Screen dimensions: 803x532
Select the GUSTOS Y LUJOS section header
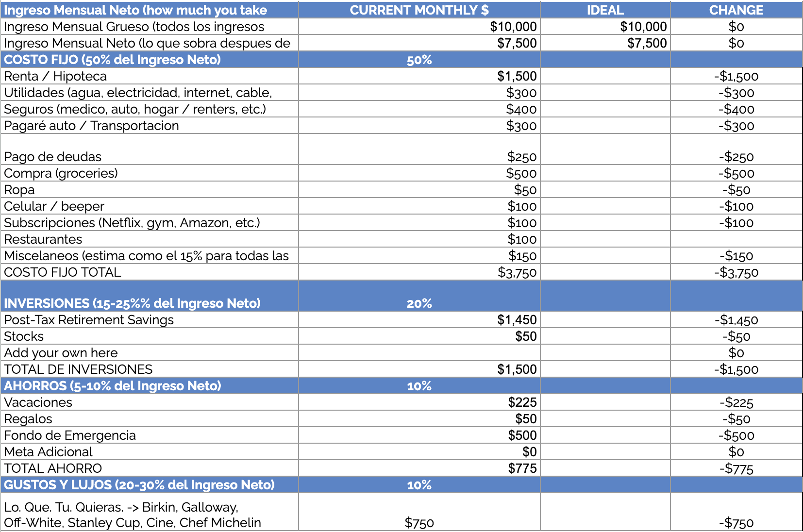click(139, 485)
